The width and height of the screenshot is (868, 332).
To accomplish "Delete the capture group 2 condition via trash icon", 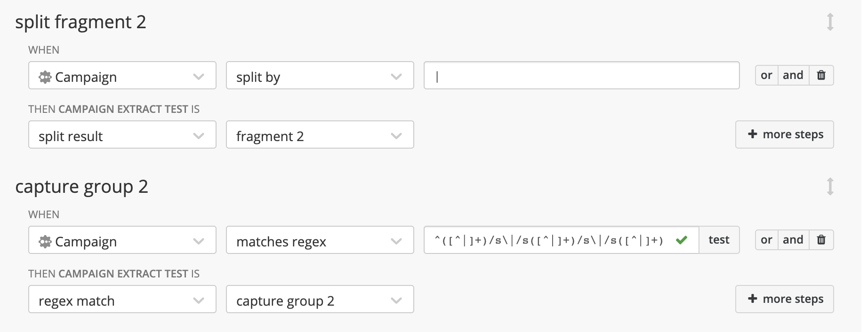I will point(821,239).
